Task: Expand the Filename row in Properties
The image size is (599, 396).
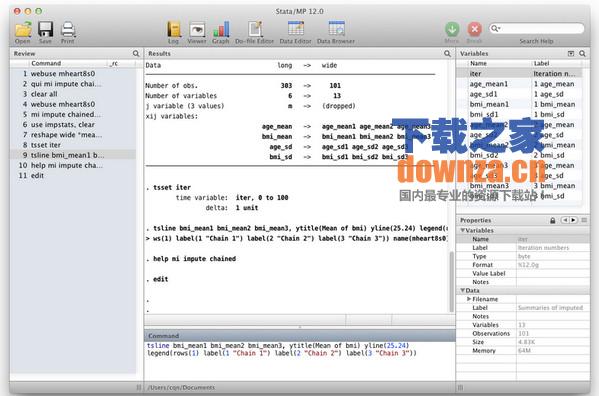Action: point(469,299)
